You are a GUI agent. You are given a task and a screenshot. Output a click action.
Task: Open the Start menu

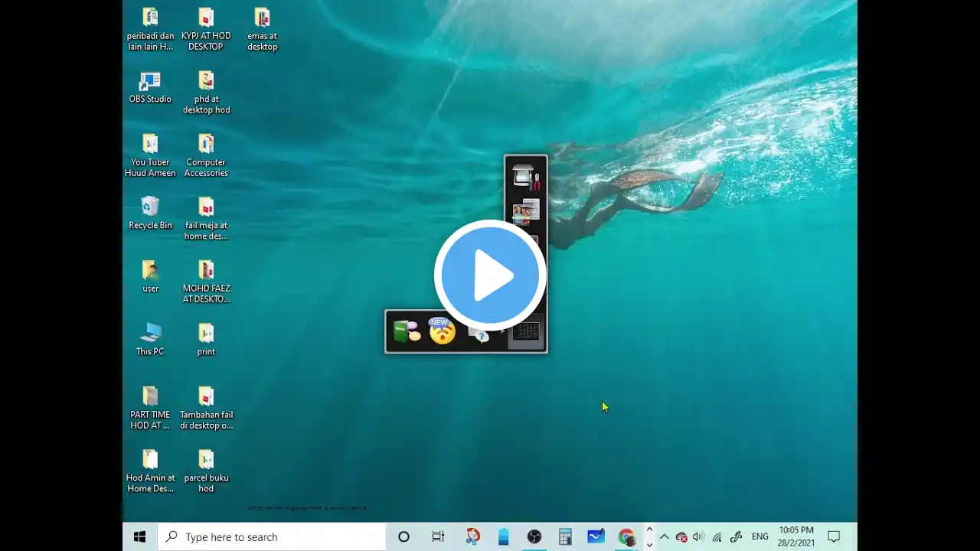click(x=139, y=537)
